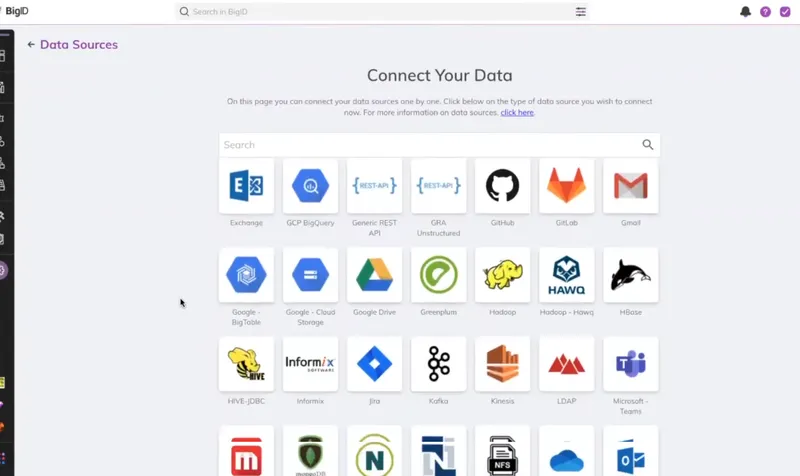The height and width of the screenshot is (476, 800).
Task: Select the LDAP data source
Action: pyautogui.click(x=567, y=364)
